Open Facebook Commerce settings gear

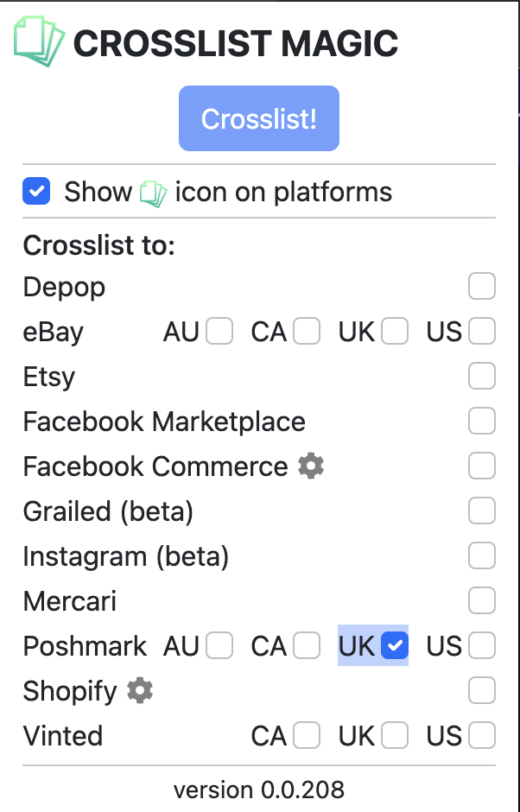coord(311,466)
